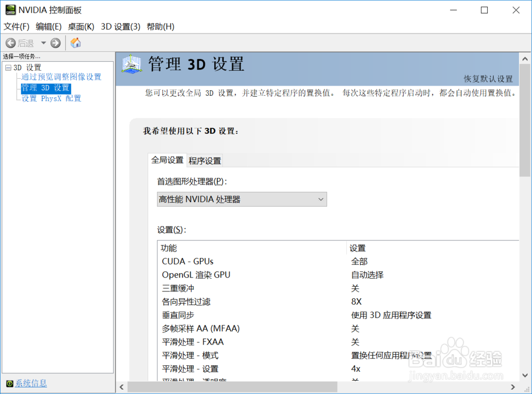Click the 全部 value for CUDA - GPUs
Viewport: 532px width, 394px height.
pyautogui.click(x=359, y=262)
